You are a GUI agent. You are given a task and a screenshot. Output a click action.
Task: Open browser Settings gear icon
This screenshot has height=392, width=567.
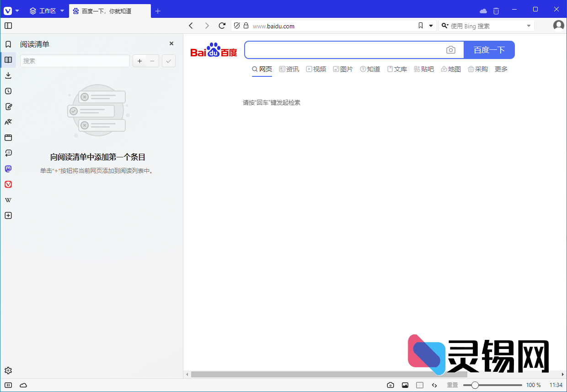coord(8,371)
